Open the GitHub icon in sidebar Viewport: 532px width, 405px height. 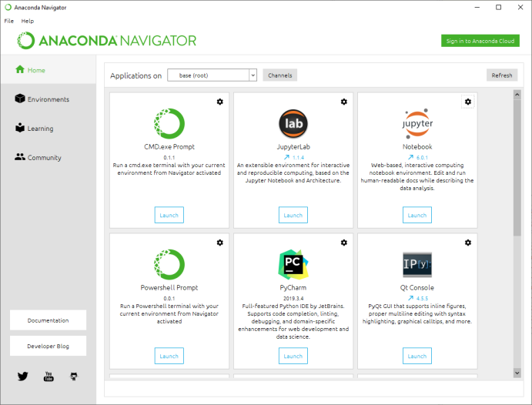click(74, 377)
